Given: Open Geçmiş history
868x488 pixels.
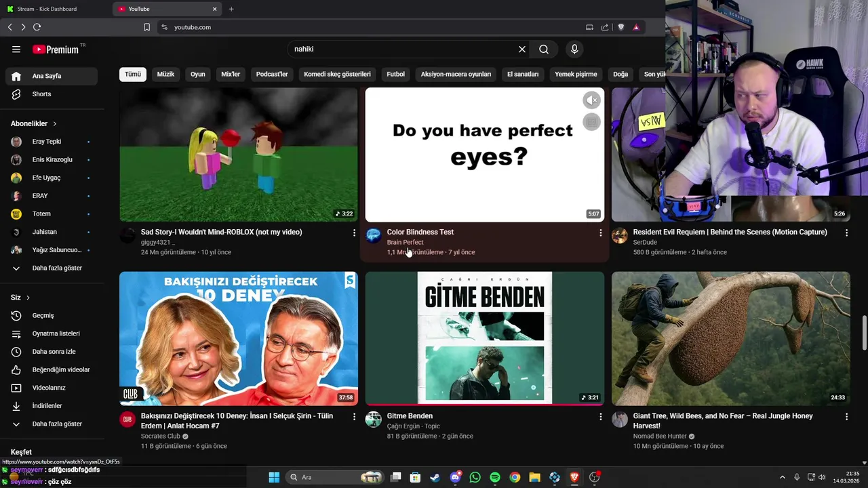Looking at the screenshot, I should (x=52, y=316).
